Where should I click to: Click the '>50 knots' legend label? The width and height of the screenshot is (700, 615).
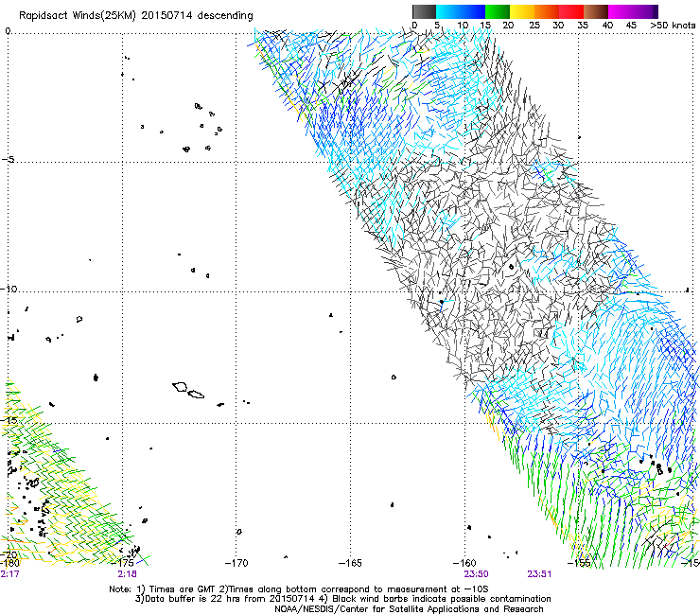(673, 26)
